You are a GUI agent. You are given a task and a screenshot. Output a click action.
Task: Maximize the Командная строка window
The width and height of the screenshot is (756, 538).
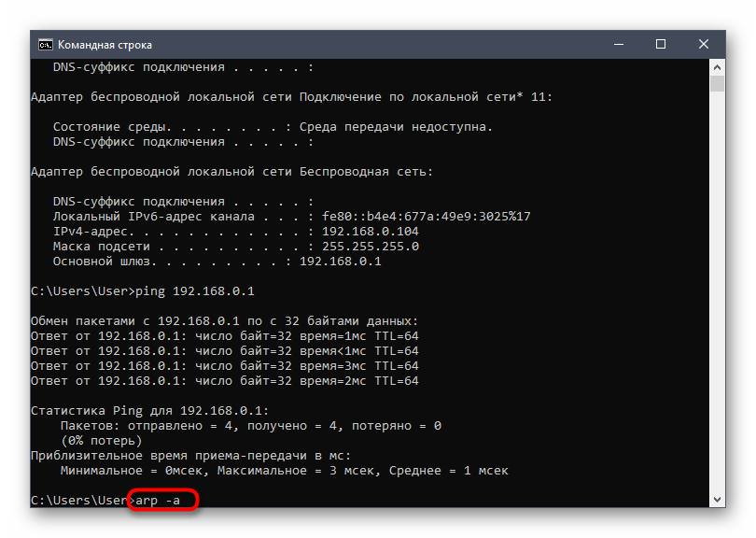tap(661, 45)
